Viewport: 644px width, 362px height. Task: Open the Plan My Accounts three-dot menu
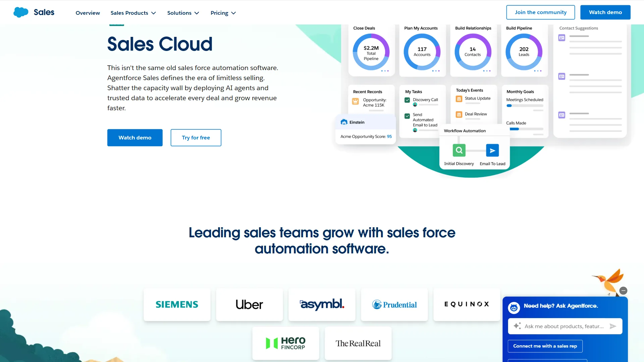click(436, 71)
